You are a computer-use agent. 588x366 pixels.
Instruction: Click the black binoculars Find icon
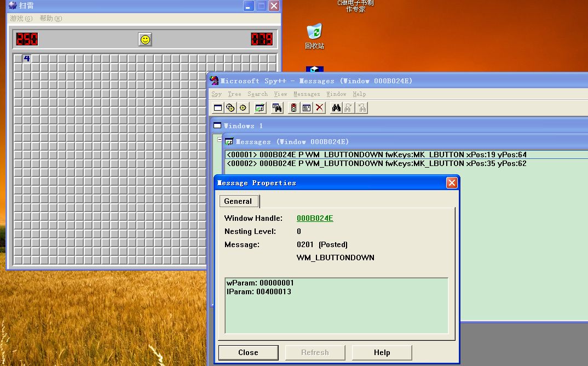336,108
